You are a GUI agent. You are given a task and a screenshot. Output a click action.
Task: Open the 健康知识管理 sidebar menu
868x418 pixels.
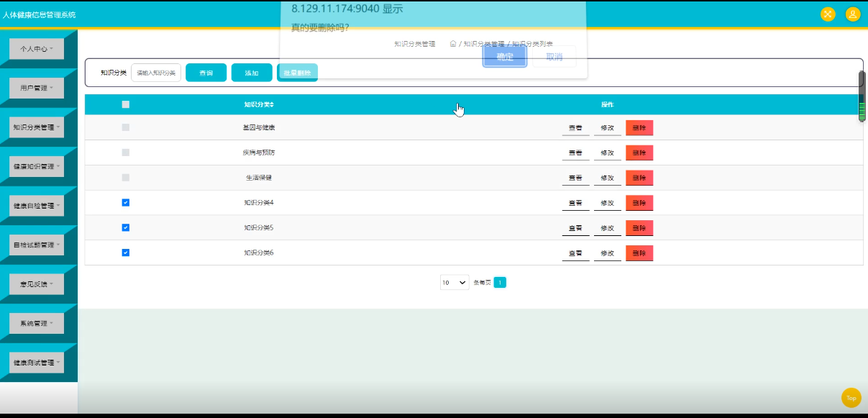point(36,166)
